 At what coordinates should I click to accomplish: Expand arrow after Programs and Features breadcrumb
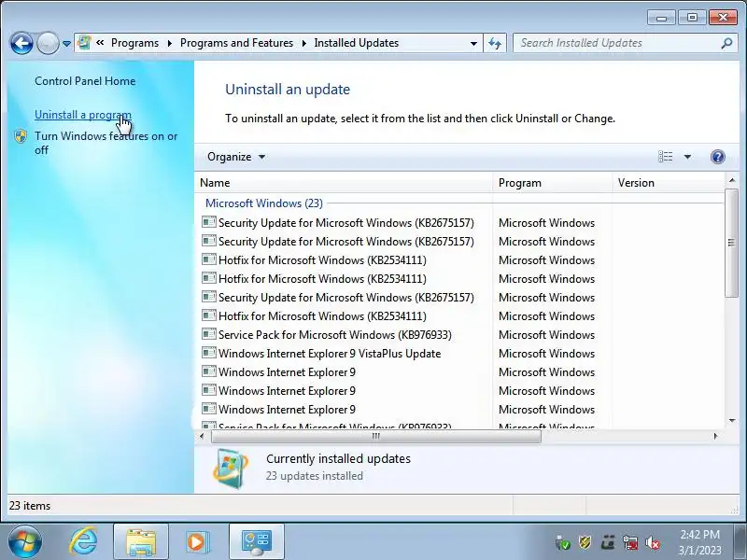(x=304, y=43)
